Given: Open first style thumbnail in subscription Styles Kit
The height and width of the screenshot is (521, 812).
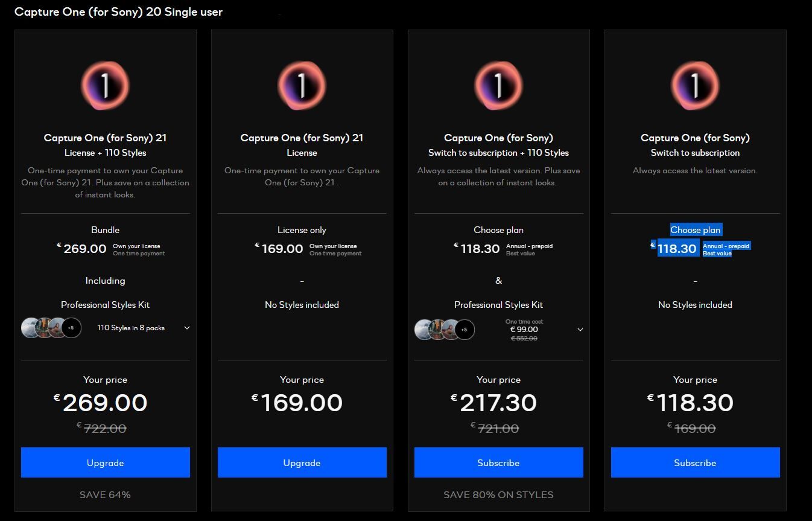Looking at the screenshot, I should click(x=424, y=330).
